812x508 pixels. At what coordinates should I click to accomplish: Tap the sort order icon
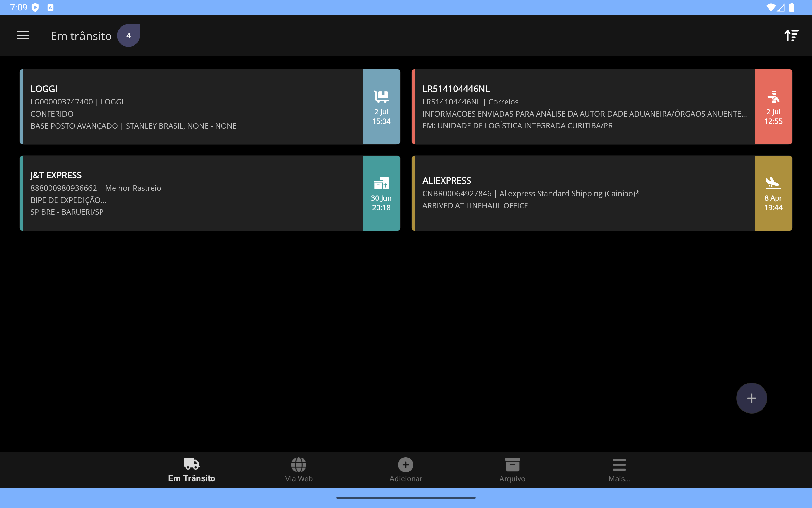(791, 35)
